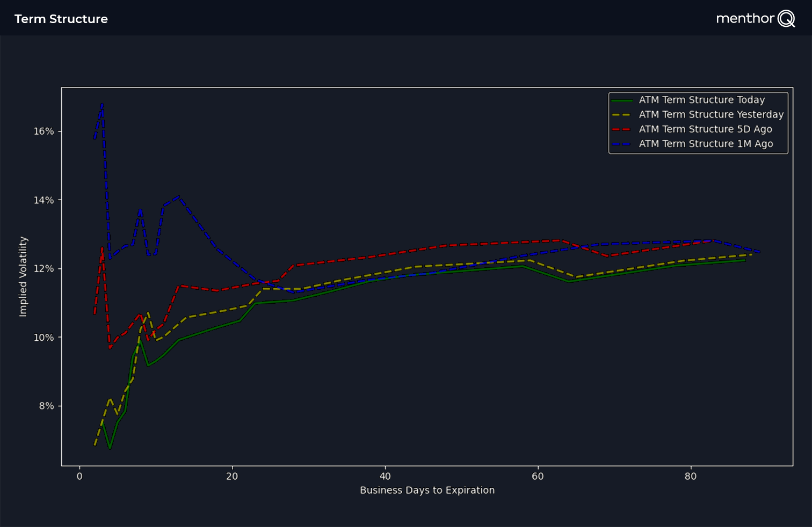Image resolution: width=812 pixels, height=527 pixels.
Task: Click the 8% y-axis tick label
Action: (x=46, y=406)
